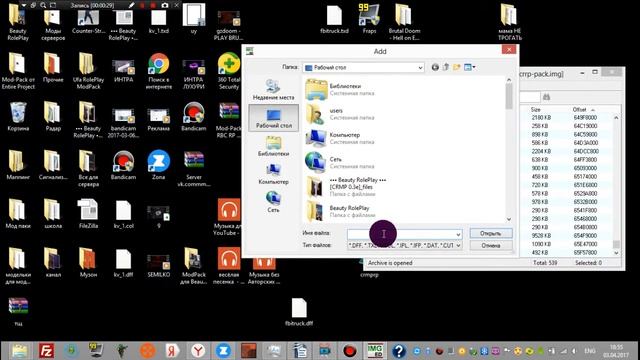Select the 1090 KB row in IMG window
Image resolution: width=640 pixels, height=360 pixels.
567,244
